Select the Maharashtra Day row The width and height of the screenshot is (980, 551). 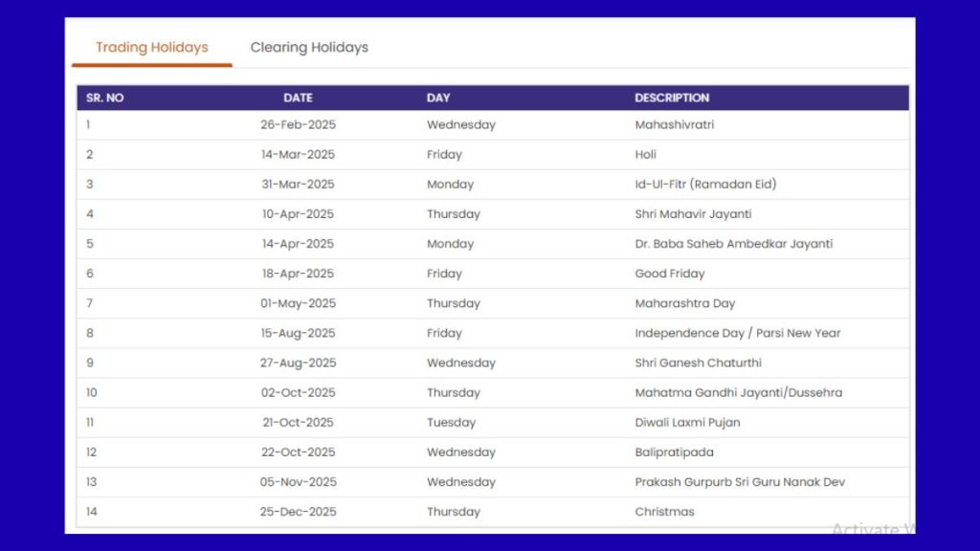coord(684,303)
